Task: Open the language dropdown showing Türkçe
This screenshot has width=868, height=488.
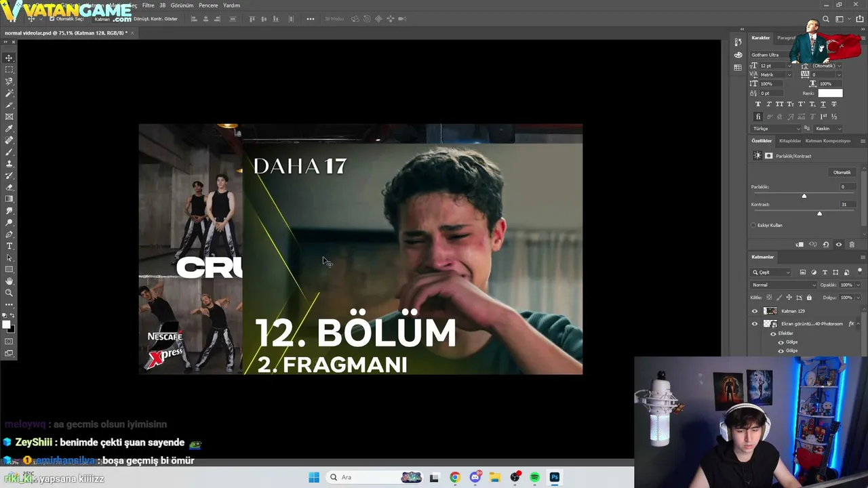Action: click(776, 128)
